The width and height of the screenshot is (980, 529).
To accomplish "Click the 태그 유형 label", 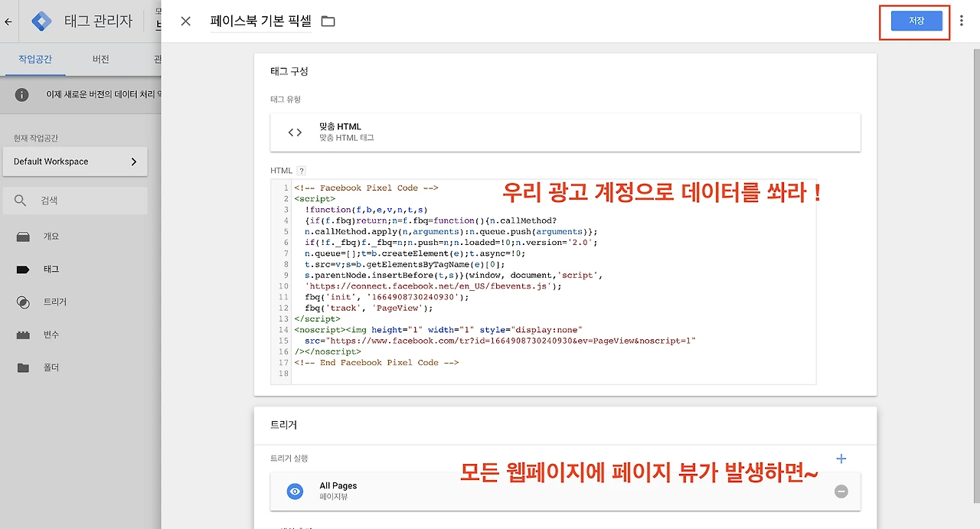I will pos(286,100).
